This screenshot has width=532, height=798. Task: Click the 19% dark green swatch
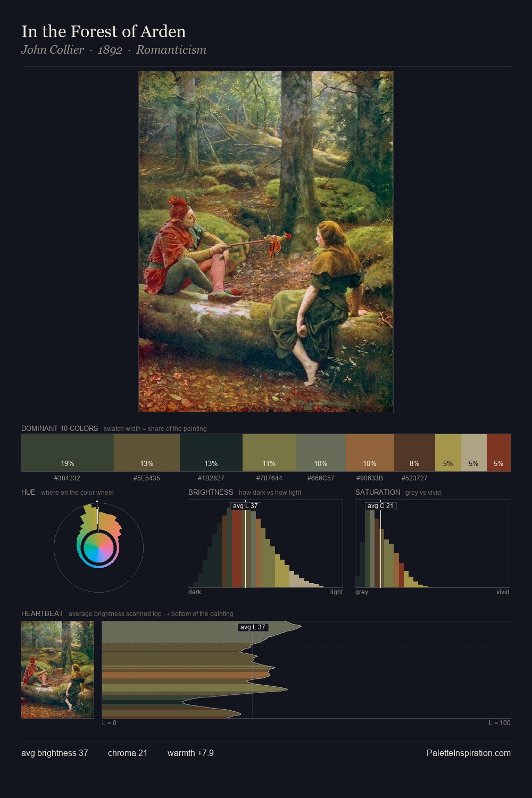tap(68, 453)
